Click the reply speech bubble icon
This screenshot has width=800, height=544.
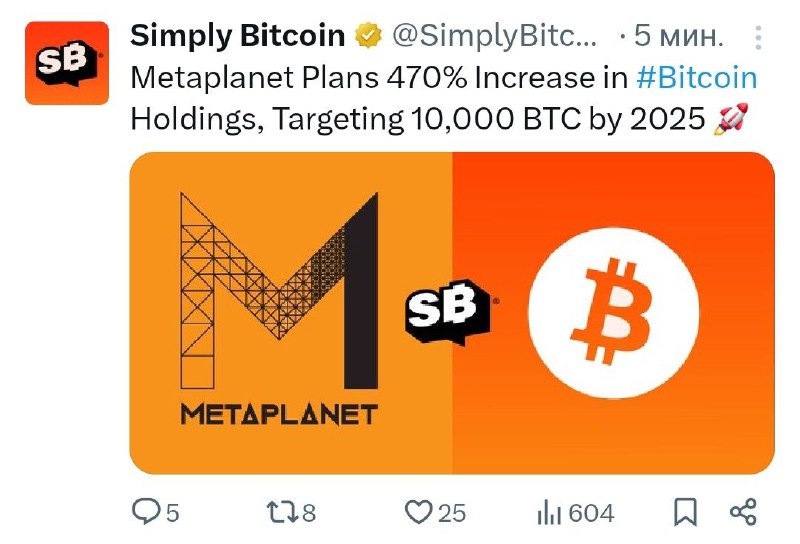(x=146, y=511)
